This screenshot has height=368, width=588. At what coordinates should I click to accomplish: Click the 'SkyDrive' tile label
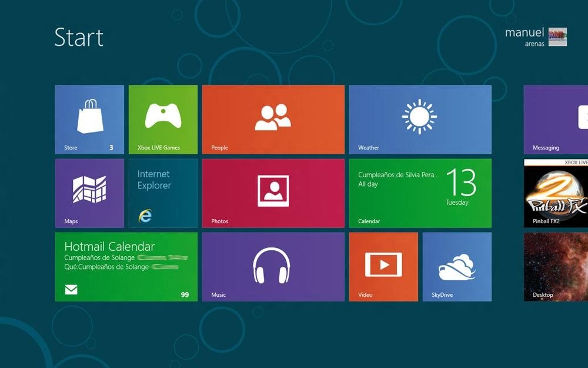coord(442,295)
